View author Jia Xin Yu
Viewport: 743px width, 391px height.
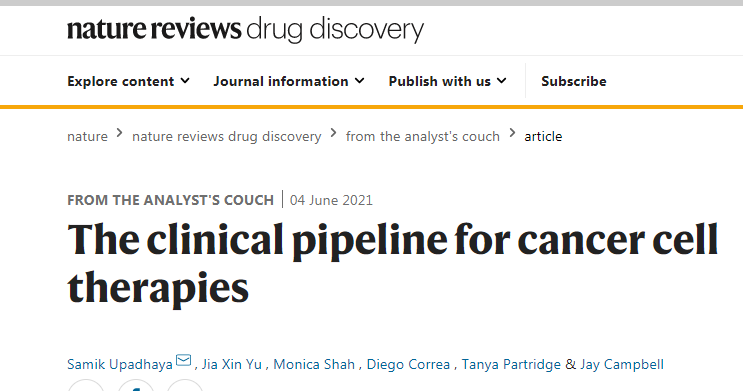232,364
